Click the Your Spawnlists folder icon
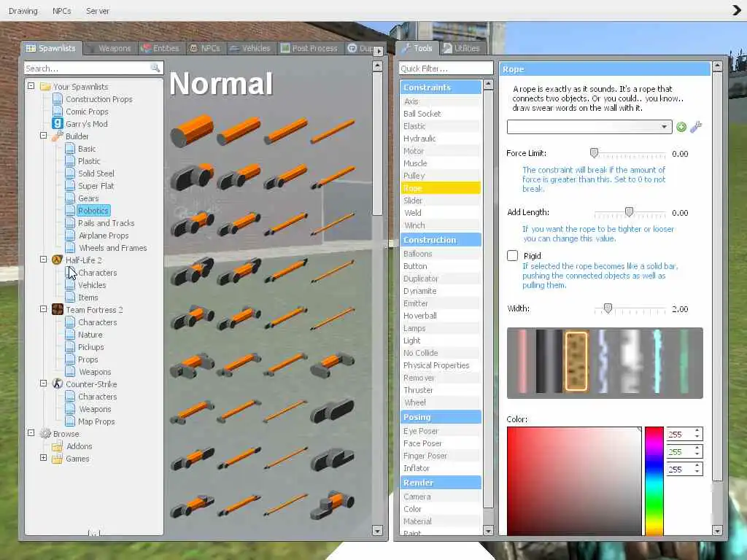747x560 pixels. (45, 87)
